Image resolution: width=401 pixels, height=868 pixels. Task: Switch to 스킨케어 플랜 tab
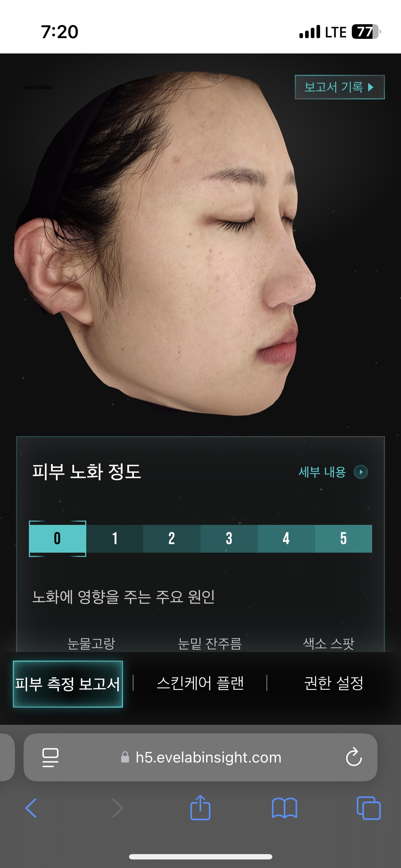coord(200,683)
